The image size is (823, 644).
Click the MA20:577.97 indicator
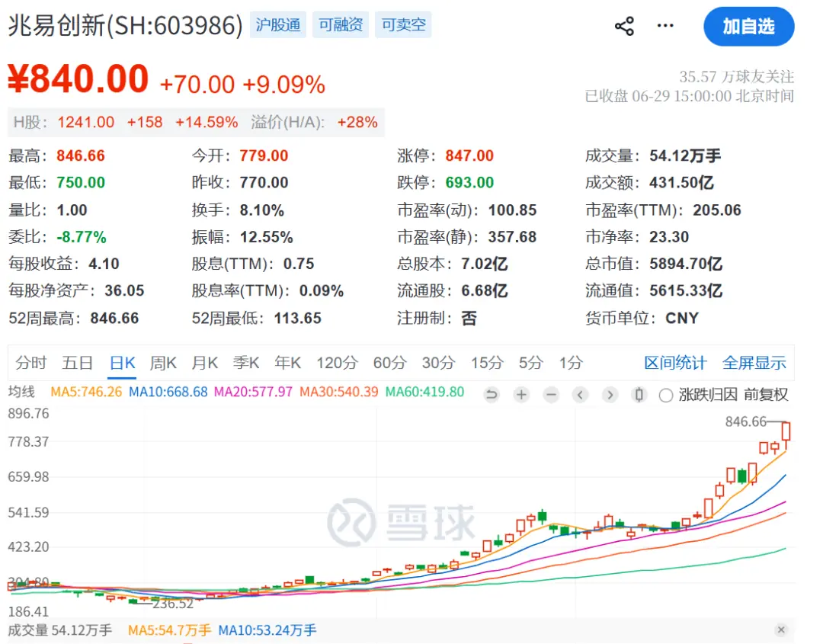(x=254, y=392)
